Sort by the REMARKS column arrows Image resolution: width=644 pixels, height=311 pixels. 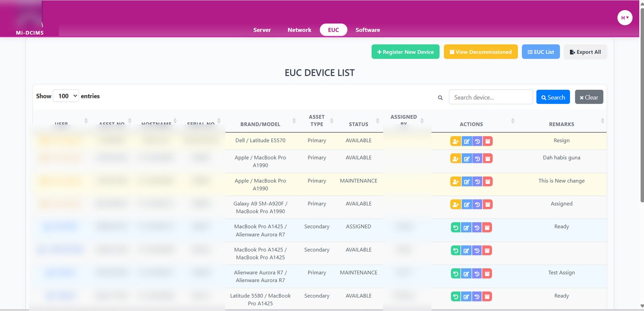click(603, 121)
